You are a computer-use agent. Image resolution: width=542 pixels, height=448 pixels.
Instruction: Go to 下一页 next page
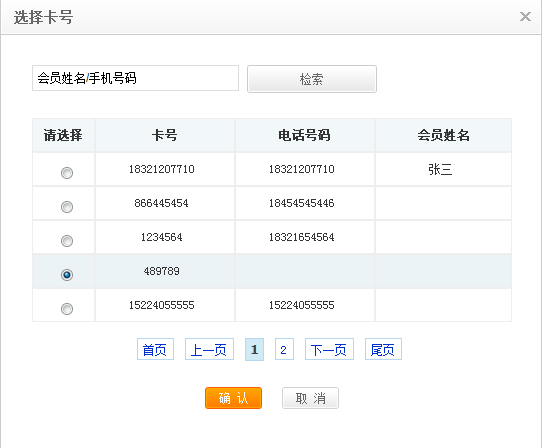(x=329, y=349)
